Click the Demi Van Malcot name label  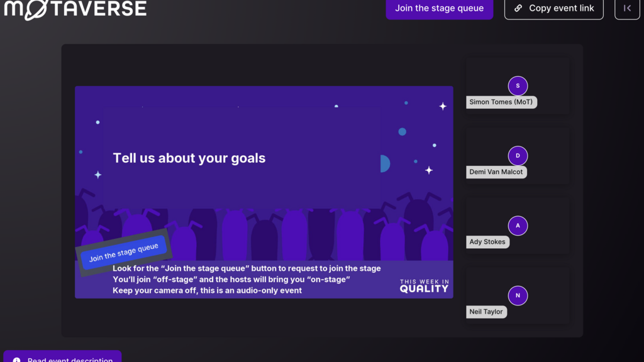coord(496,172)
